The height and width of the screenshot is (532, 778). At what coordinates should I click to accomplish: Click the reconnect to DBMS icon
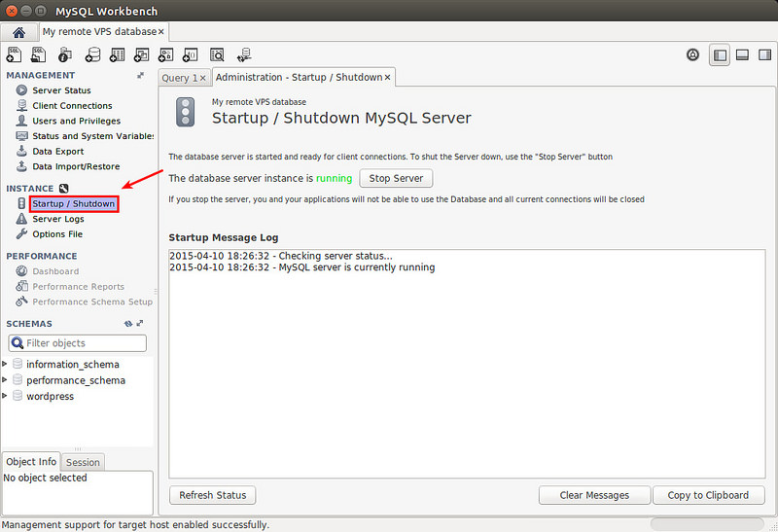click(243, 54)
